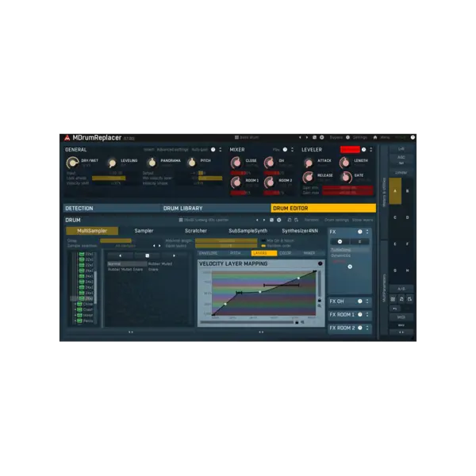Screen dimensions: 476x476
Task: Select preset slot C
Action: (395, 217)
